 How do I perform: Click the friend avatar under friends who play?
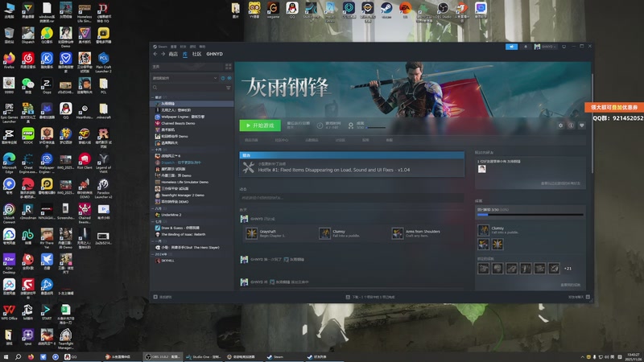pos(481,169)
